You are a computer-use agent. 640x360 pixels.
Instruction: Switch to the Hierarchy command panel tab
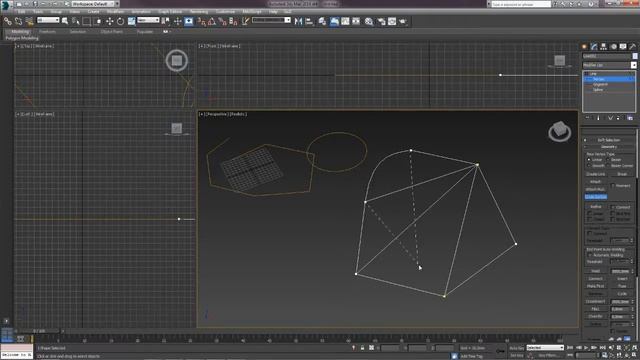tap(604, 47)
